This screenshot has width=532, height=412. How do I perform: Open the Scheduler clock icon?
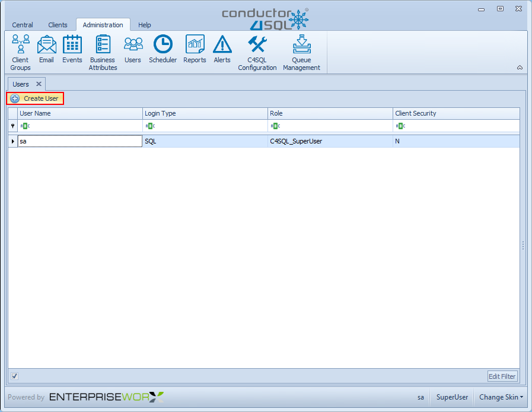[163, 49]
